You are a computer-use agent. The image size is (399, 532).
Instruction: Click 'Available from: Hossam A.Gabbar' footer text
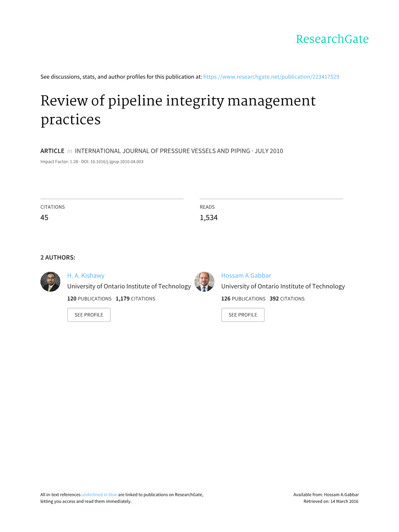pyautogui.click(x=326, y=495)
